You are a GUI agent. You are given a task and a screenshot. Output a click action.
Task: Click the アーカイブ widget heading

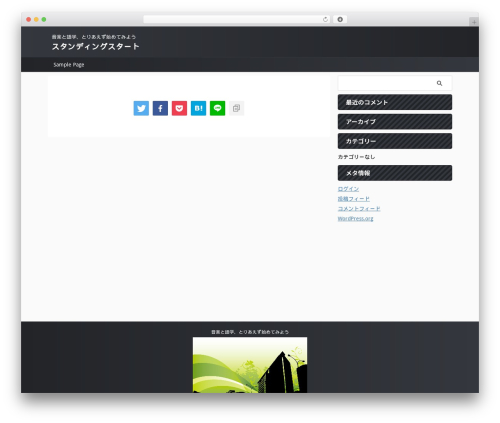pyautogui.click(x=395, y=122)
